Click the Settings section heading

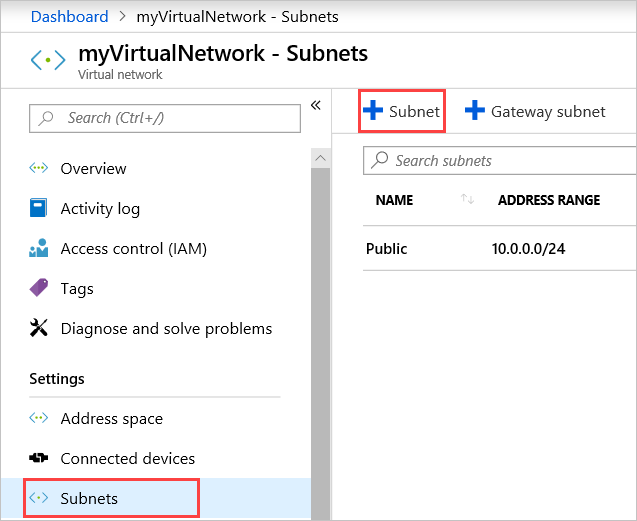click(x=57, y=378)
